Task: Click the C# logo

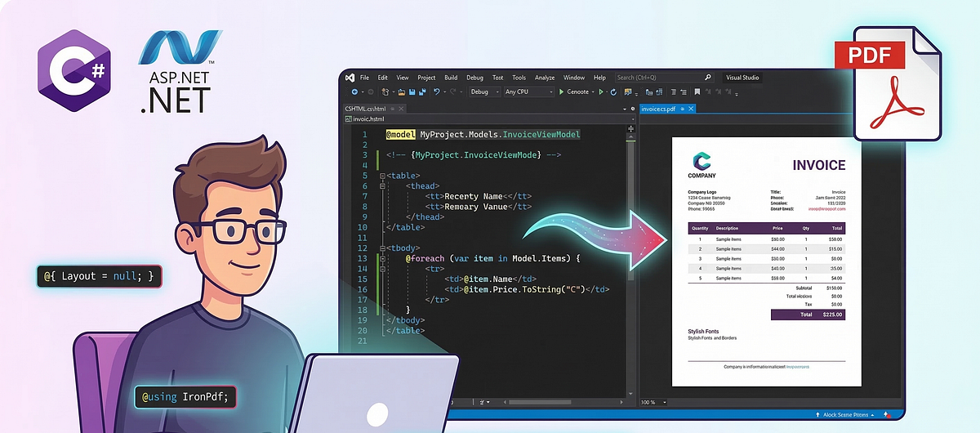Action: (x=73, y=69)
